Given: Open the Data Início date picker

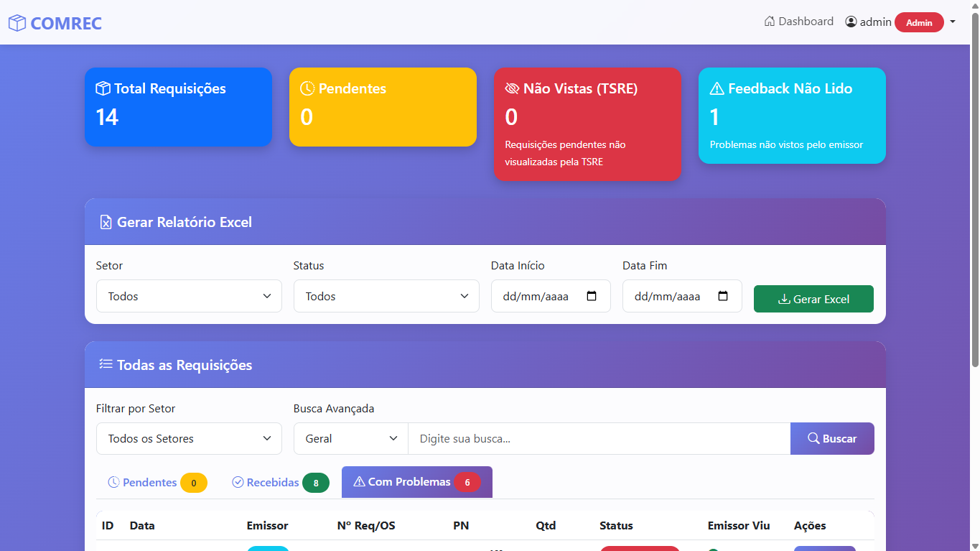Looking at the screenshot, I should [592, 295].
